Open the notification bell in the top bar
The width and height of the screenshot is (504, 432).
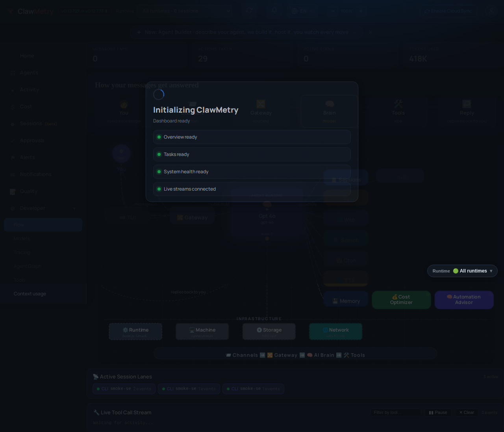point(274,11)
